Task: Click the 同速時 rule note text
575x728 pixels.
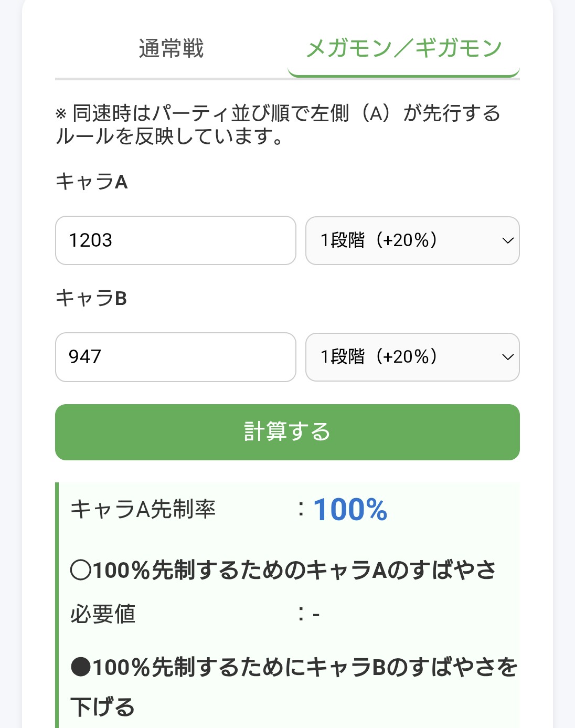Action: [278, 124]
